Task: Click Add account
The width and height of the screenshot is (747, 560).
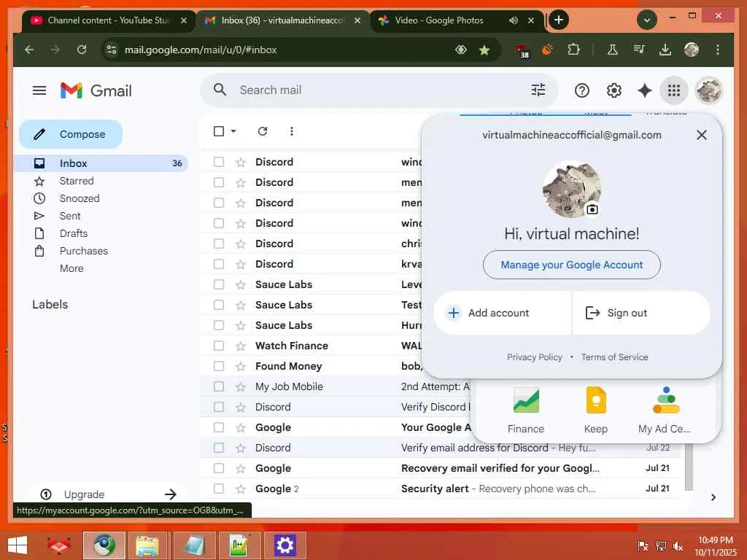Action: (x=502, y=313)
